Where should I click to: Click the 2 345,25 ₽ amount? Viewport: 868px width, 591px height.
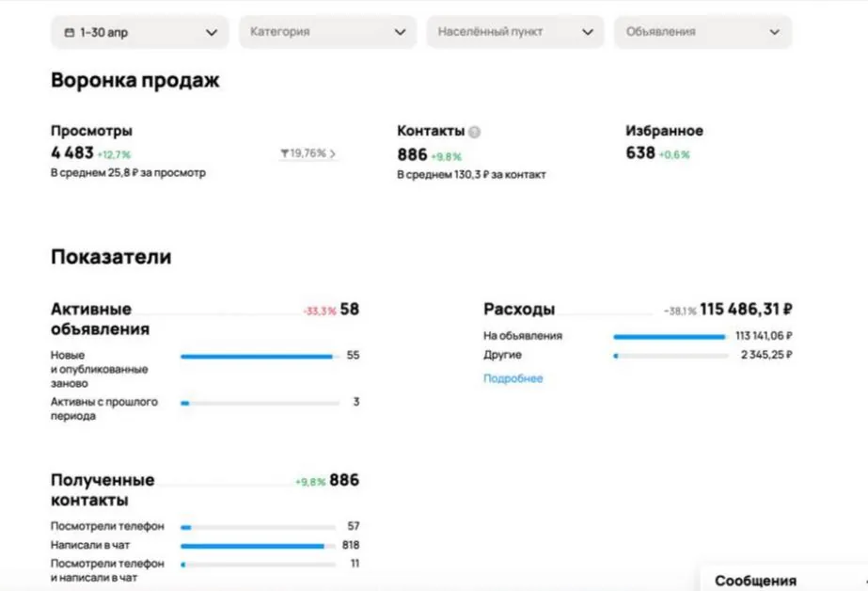[766, 355]
